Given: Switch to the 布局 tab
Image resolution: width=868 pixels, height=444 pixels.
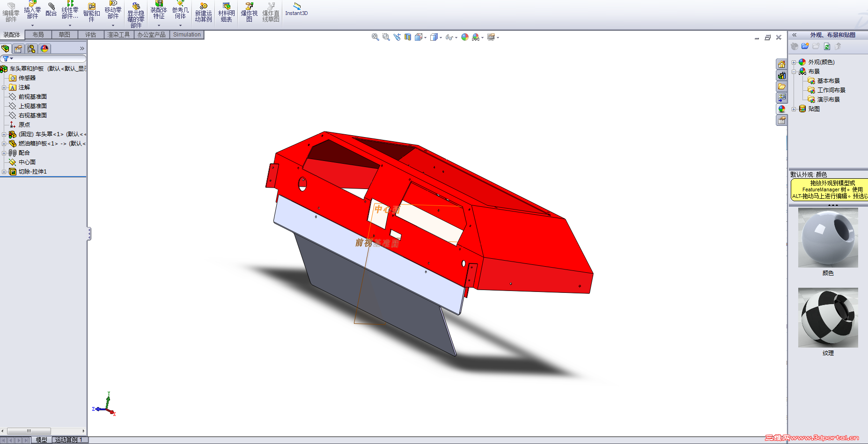Looking at the screenshot, I should point(38,35).
